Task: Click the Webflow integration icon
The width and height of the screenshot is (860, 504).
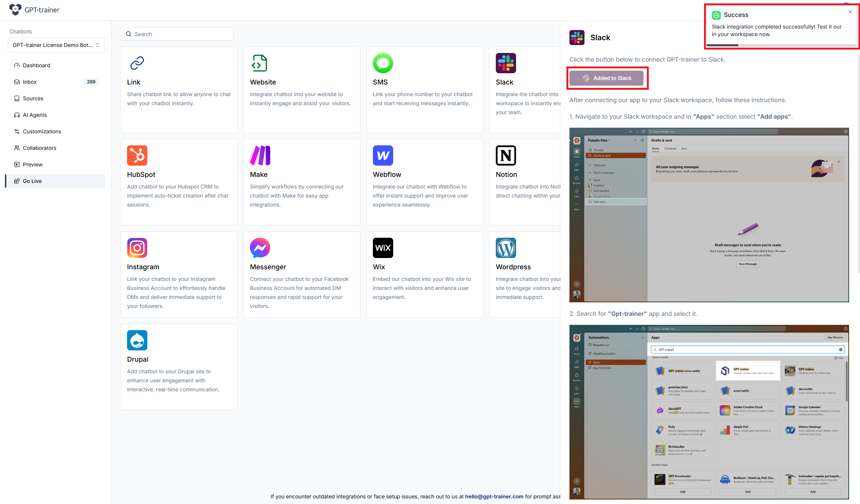Action: pos(383,155)
